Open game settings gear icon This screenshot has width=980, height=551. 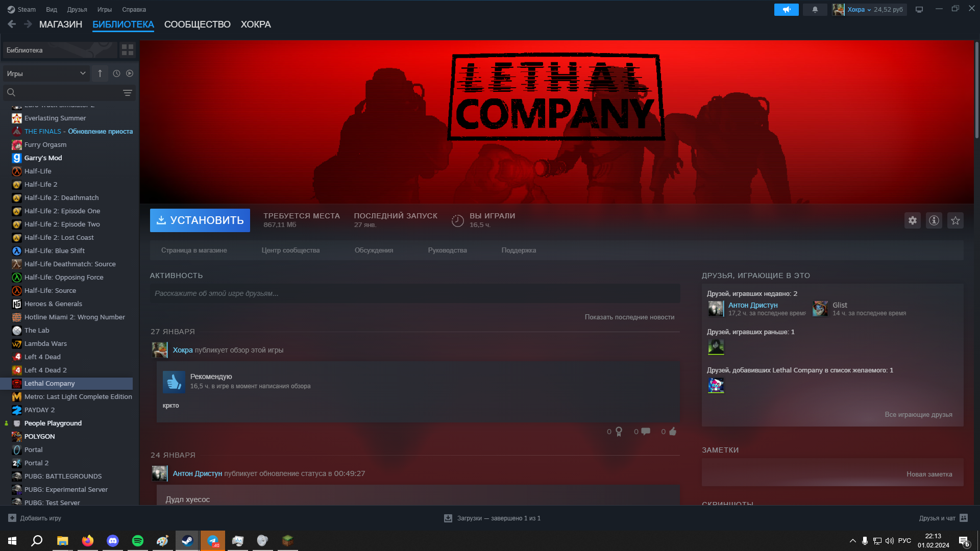(913, 220)
